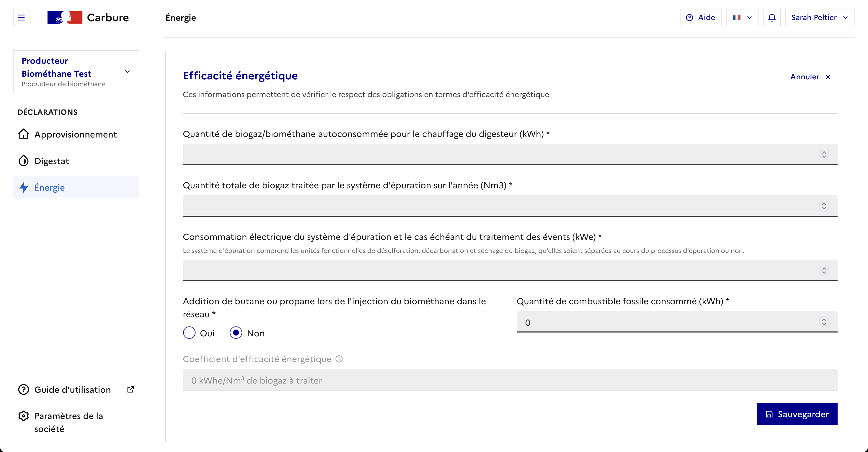Open the language flag dropdown
Image resolution: width=868 pixels, height=452 pixels.
tap(742, 17)
